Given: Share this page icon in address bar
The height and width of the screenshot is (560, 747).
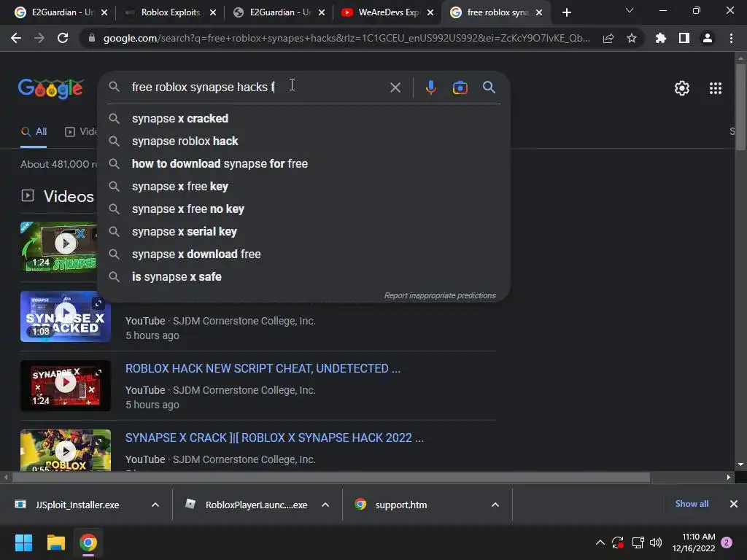Looking at the screenshot, I should pos(608,38).
